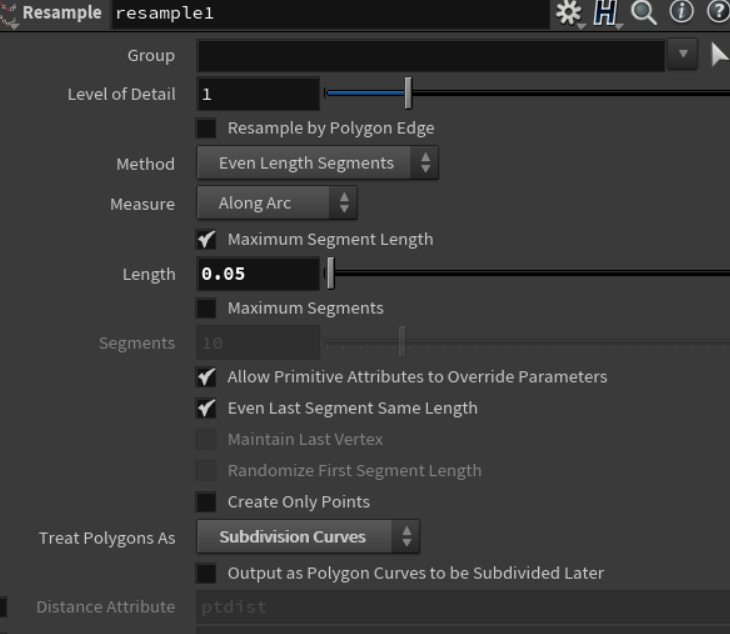Open the node info icon
The width and height of the screenshot is (730, 634).
tap(682, 13)
